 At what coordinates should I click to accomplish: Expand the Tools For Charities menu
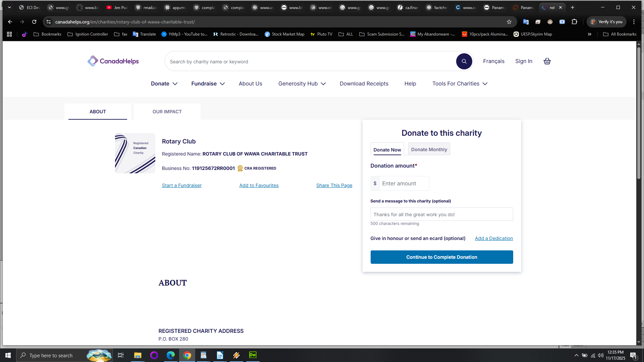tap(460, 83)
